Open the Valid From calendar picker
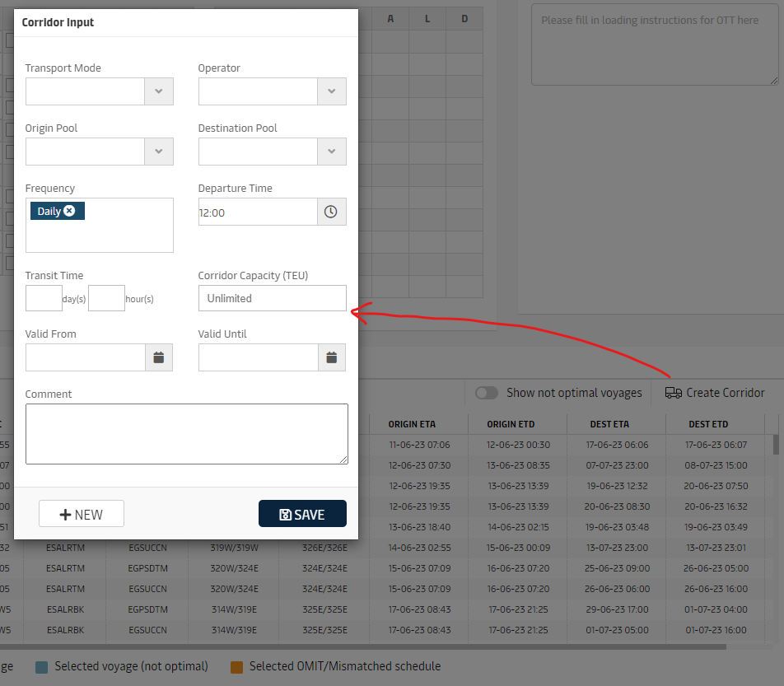The height and width of the screenshot is (686, 784). tap(159, 357)
